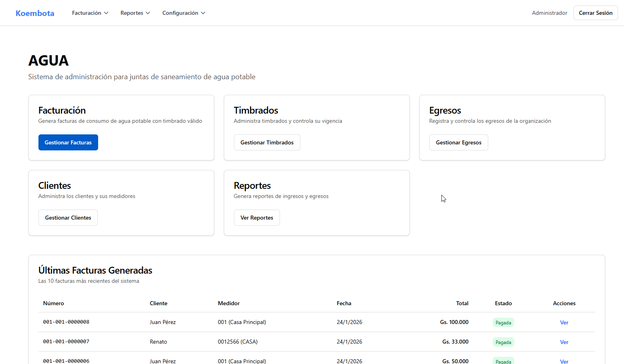
Task: Click the Ver Reportes button
Action: pyautogui.click(x=257, y=218)
